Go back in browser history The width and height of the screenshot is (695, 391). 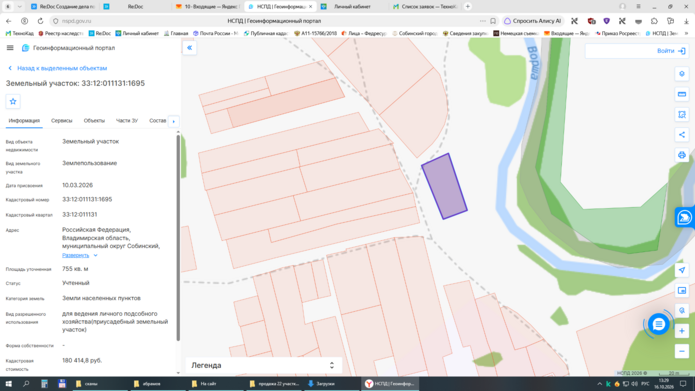(x=9, y=21)
